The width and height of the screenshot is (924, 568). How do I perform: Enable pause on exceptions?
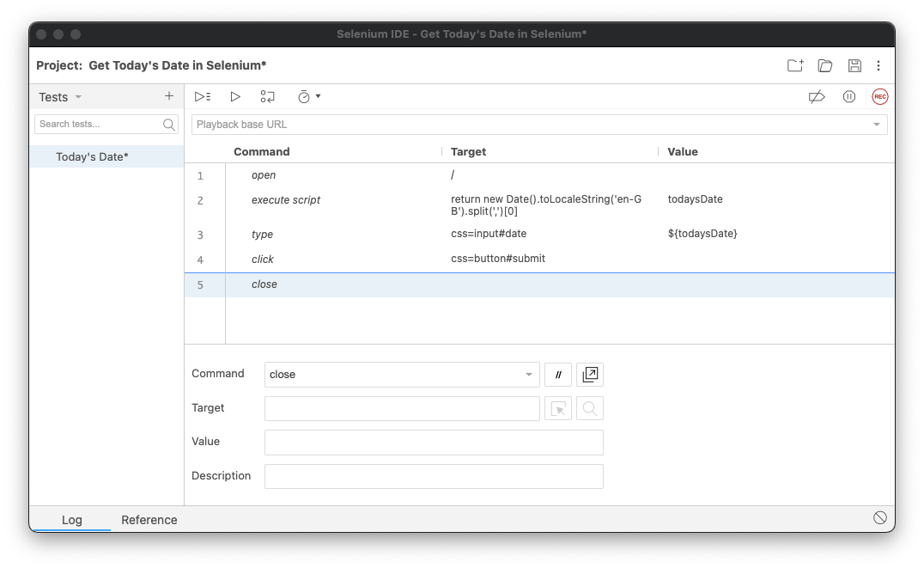[849, 96]
